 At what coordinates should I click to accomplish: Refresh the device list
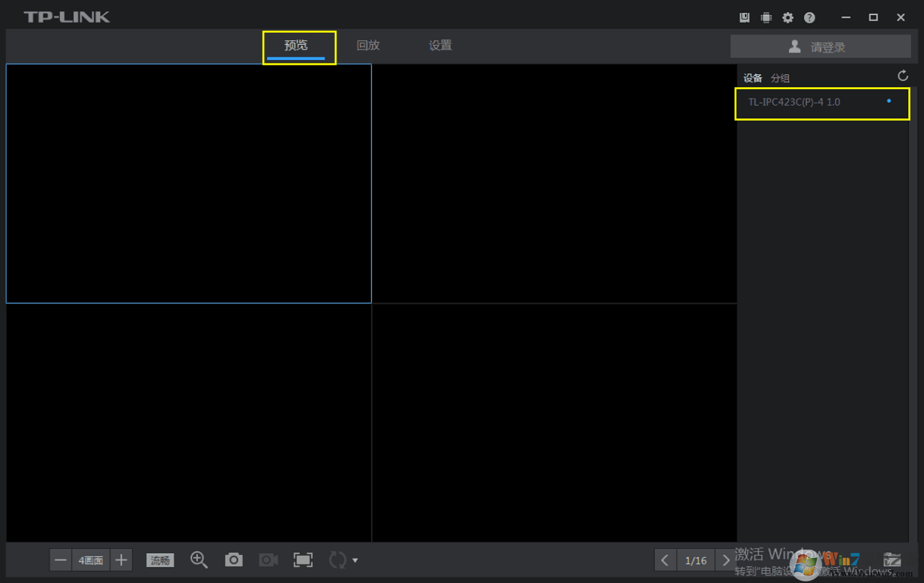(903, 76)
